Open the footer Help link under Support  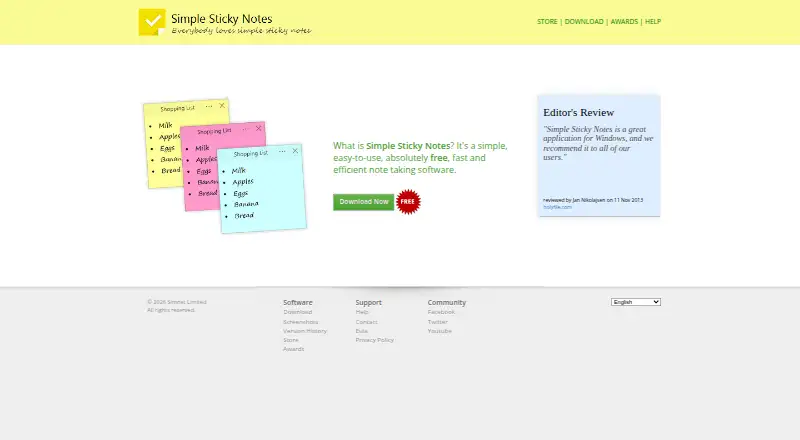[362, 312]
